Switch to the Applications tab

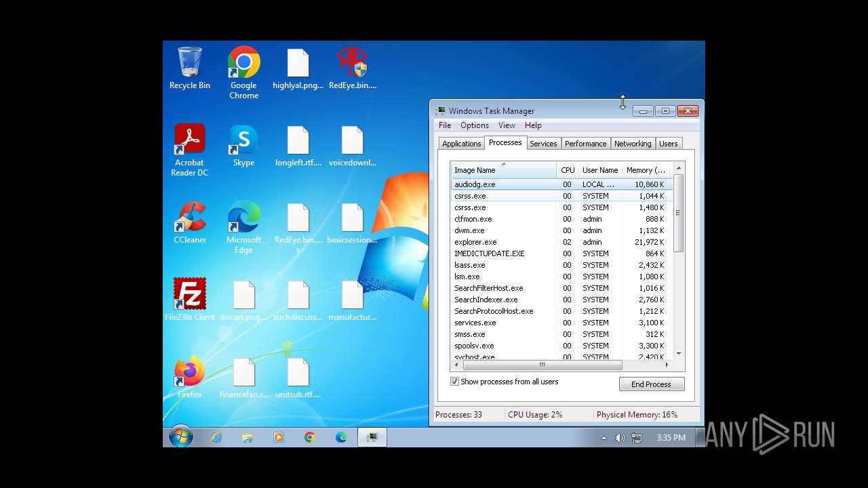pos(461,144)
